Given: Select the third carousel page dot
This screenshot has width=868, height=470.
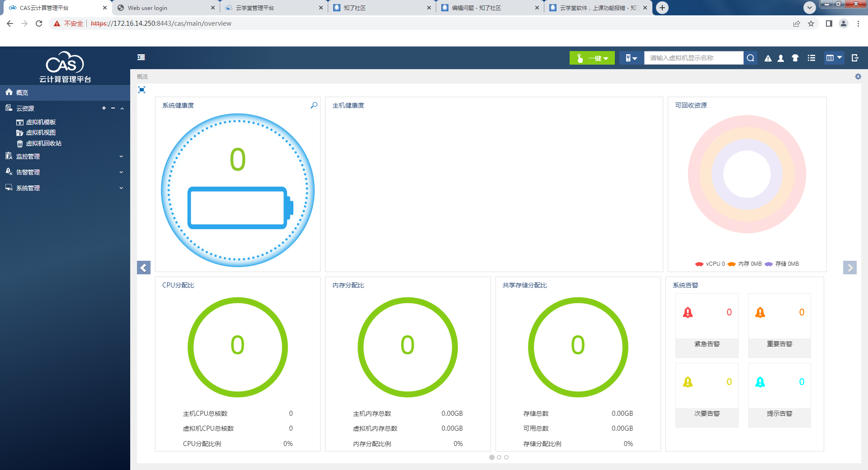Looking at the screenshot, I should (x=506, y=457).
